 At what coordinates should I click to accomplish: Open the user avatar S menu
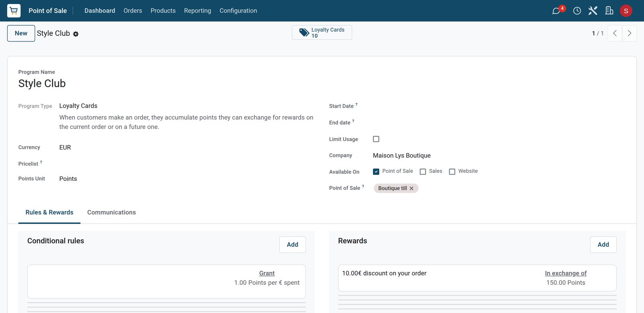pyautogui.click(x=626, y=11)
